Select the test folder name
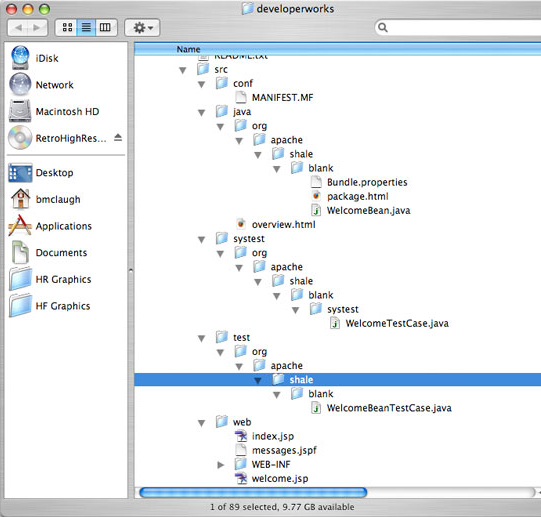Screen dimensions: 541x517 tap(241, 337)
